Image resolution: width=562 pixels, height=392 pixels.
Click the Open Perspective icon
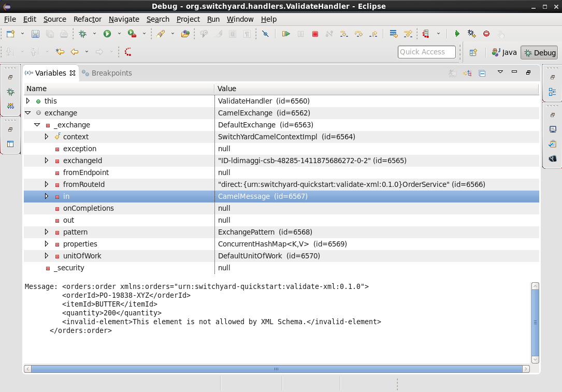pos(473,53)
